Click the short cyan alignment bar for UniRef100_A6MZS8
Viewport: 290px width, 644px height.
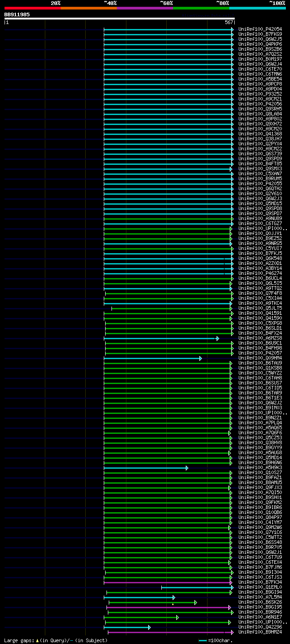161,338
